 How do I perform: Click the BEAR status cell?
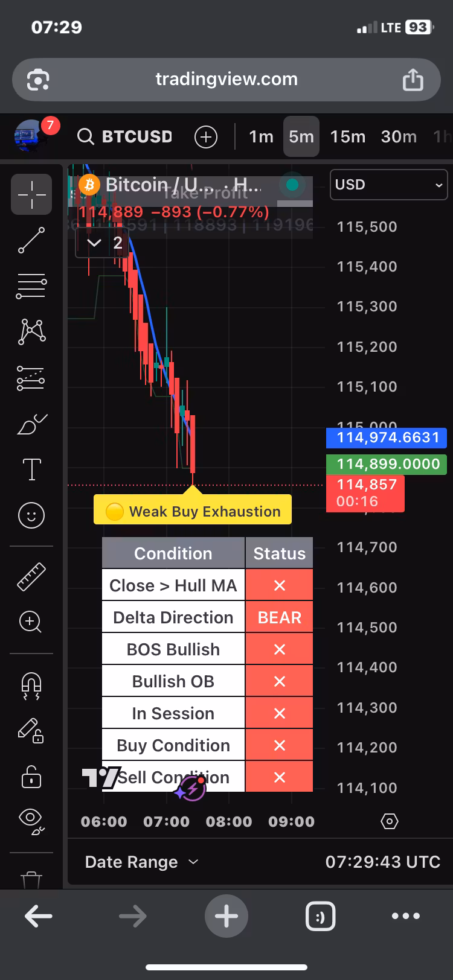pos(279,617)
